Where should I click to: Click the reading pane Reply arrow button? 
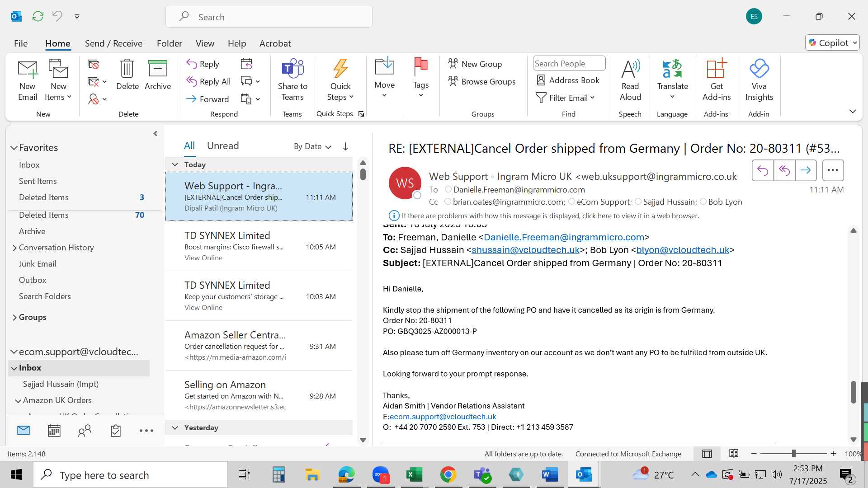point(763,170)
